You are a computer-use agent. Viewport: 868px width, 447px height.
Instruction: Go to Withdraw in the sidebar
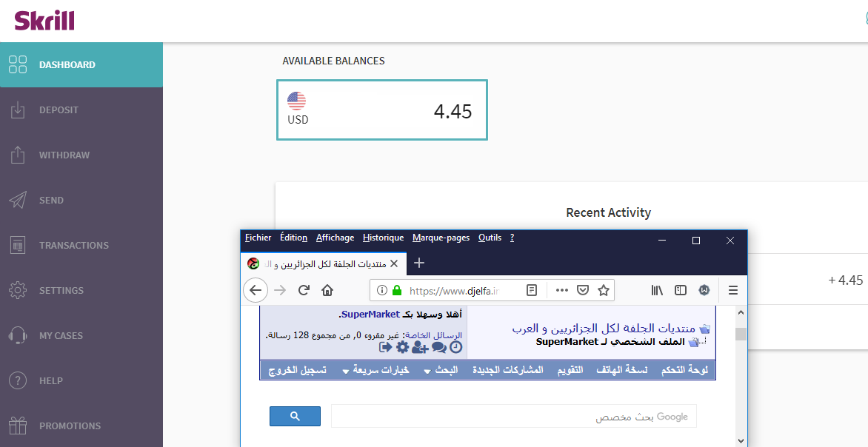(81, 155)
